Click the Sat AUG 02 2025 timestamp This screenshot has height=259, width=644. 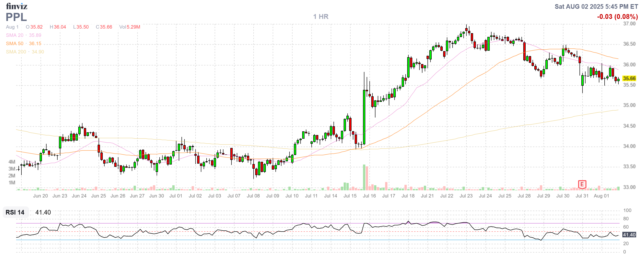(x=596, y=6)
